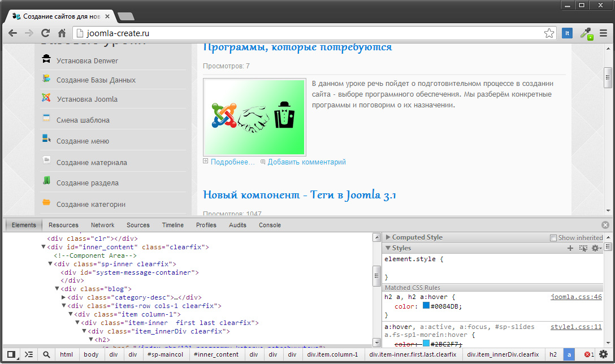615x364 pixels.
Task: Add a new style rule with plus icon
Action: (570, 248)
